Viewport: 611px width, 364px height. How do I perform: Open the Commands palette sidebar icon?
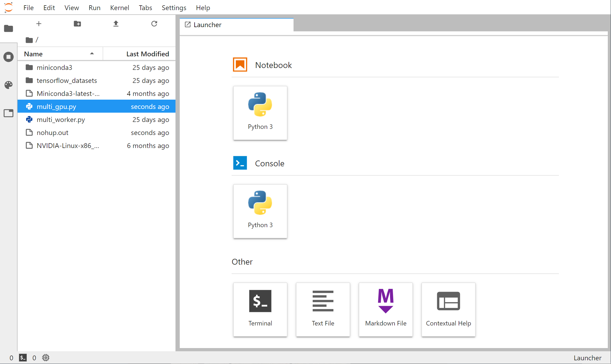tap(9, 85)
